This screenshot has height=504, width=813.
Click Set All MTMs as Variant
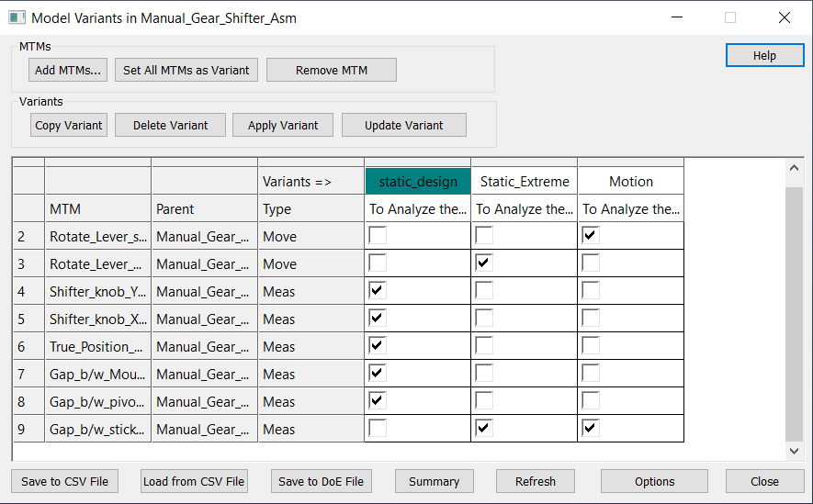click(186, 70)
